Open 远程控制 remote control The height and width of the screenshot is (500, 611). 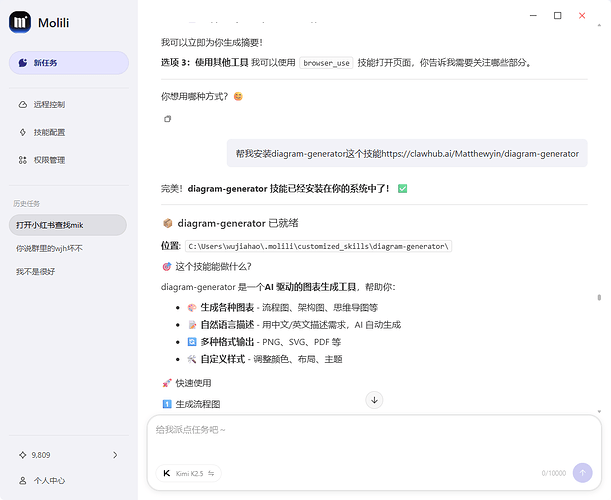pos(49,104)
